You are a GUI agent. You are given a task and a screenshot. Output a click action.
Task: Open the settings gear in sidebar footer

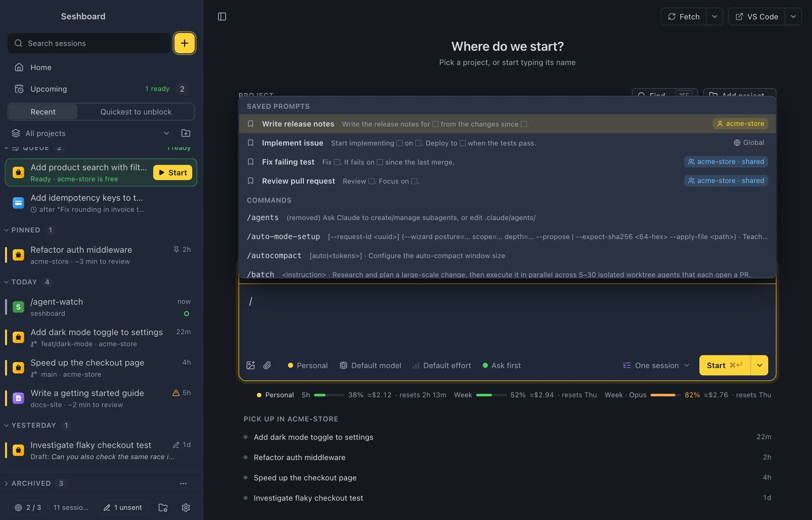pos(186,508)
